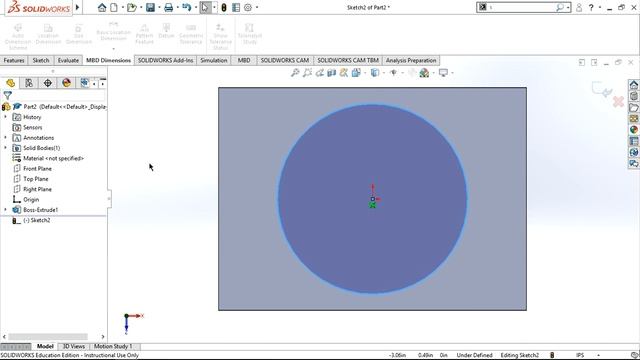Select the DimXpertManager crosshair tab icon

pos(48,83)
